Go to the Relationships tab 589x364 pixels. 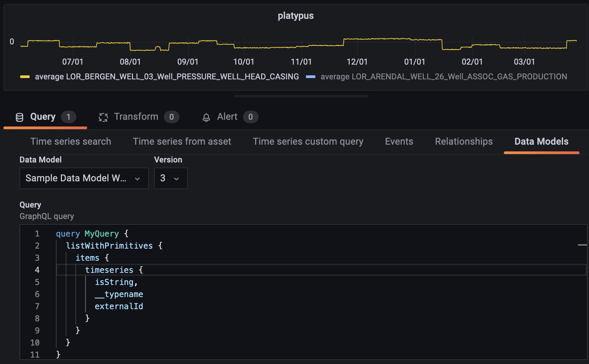(x=463, y=141)
